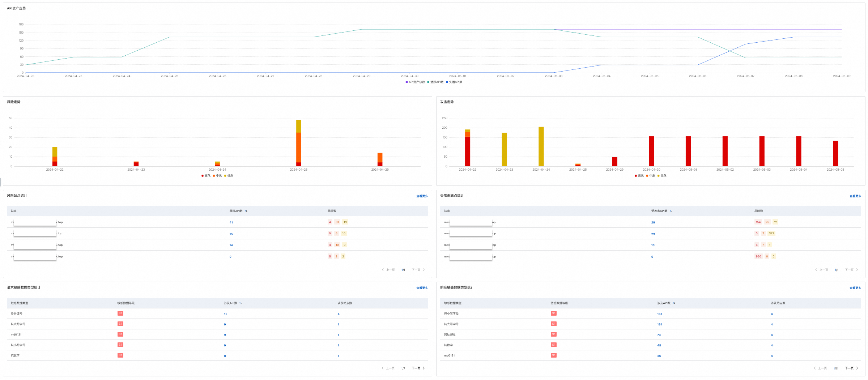Open attacked API count 13 link
Viewport: 868px width, 380px height.
pyautogui.click(x=653, y=245)
